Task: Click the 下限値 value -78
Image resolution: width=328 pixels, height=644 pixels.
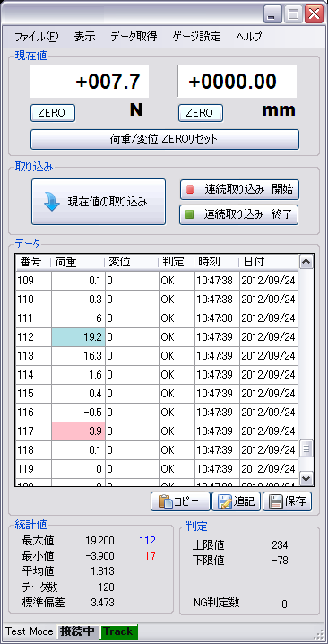Action: click(x=280, y=561)
